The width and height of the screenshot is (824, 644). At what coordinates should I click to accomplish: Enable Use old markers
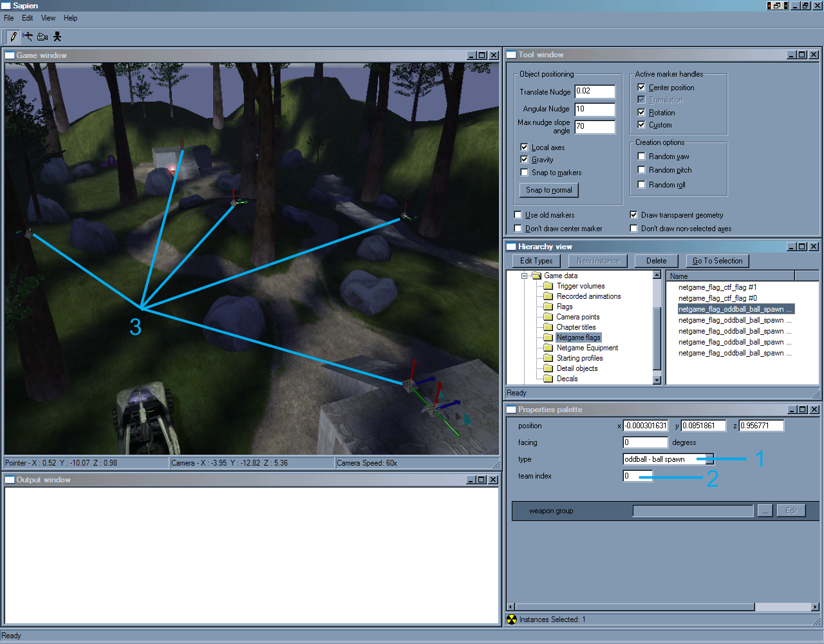(x=518, y=214)
